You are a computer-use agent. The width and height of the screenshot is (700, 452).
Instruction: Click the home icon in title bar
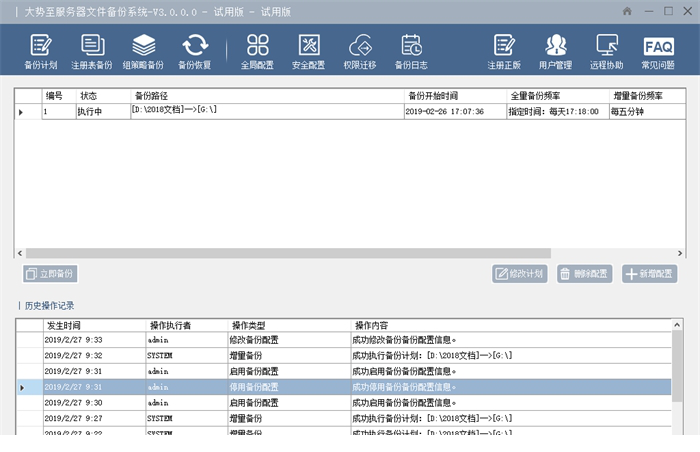point(627,11)
